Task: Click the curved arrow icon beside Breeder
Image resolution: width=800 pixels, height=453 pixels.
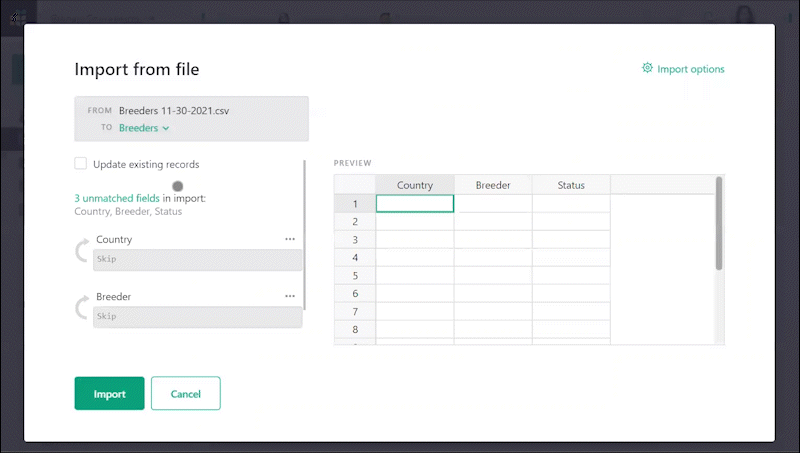Action: click(82, 308)
